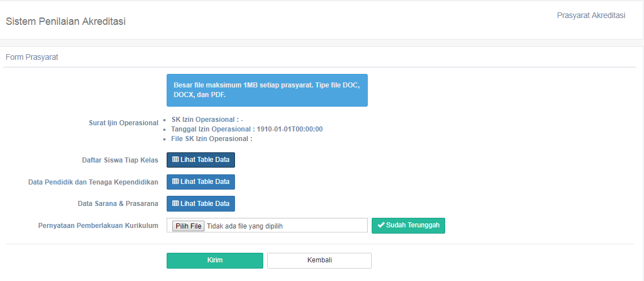The image size is (644, 281).
Task: Click the Data Pendidik dan Tenaga Kependidikan label
Action: coord(93,182)
